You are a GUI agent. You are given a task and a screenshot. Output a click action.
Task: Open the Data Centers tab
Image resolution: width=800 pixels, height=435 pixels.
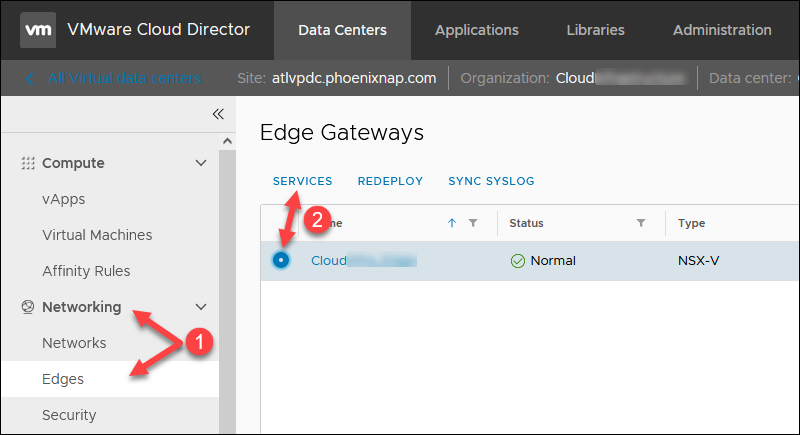click(342, 30)
